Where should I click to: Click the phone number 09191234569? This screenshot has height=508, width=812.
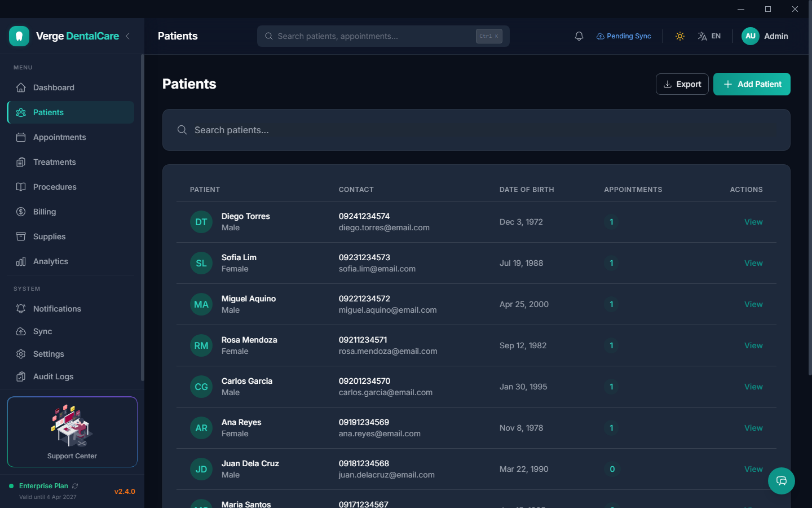coord(364,422)
